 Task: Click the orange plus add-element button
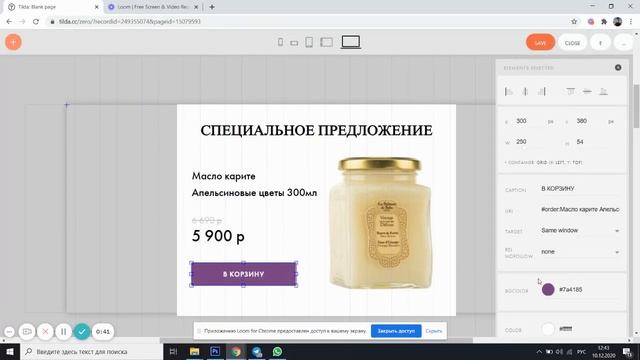[13, 42]
